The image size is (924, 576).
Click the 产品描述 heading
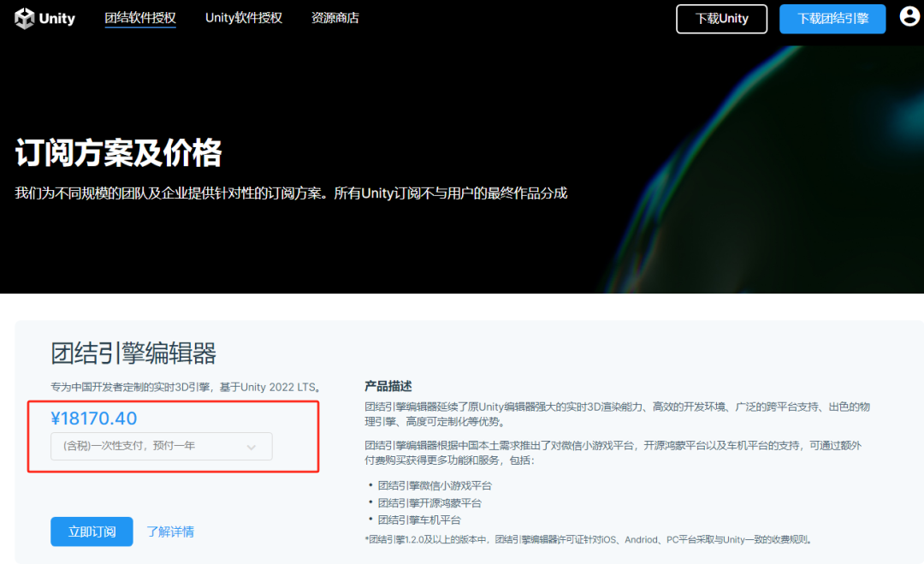(x=388, y=386)
